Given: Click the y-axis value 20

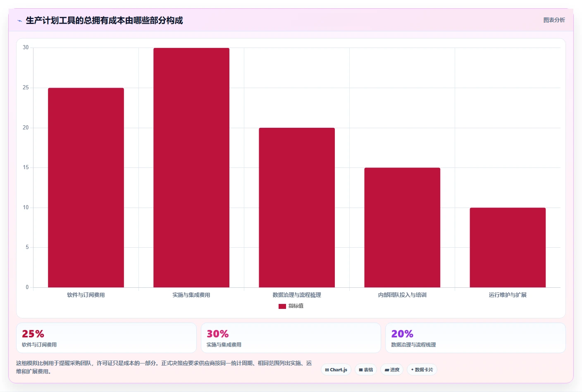Looking at the screenshot, I should click(x=26, y=128).
